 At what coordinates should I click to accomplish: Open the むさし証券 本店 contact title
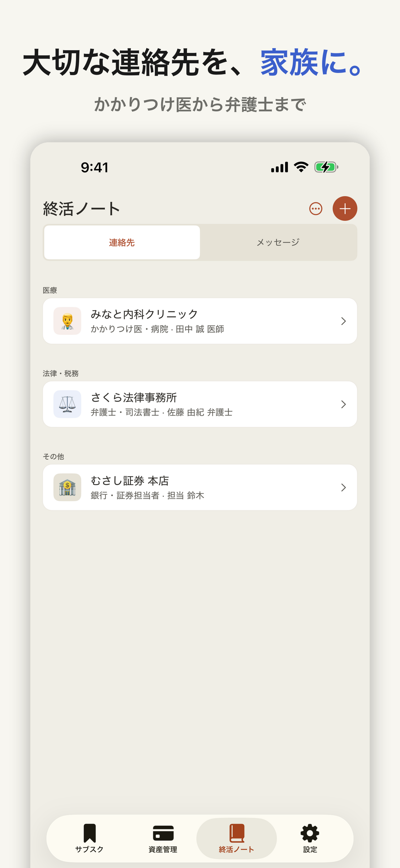point(130,481)
